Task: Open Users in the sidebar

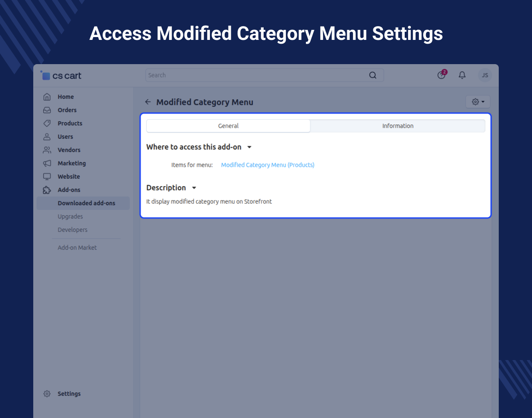Action: pos(66,137)
